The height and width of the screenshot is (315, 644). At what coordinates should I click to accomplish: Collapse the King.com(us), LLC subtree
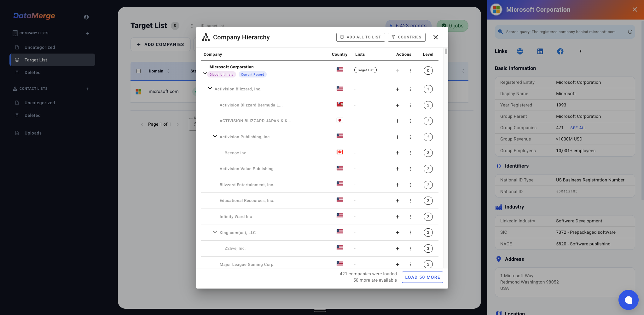[x=215, y=232]
